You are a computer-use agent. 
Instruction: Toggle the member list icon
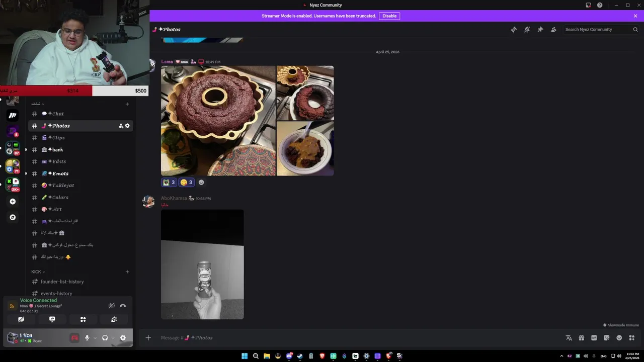(553, 30)
